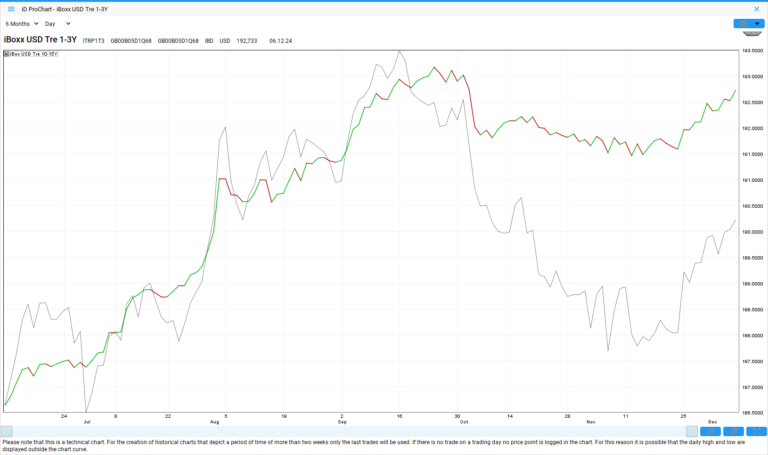Click the Dec month label on the time axis
Screen dimensions: 768x455
coord(712,422)
